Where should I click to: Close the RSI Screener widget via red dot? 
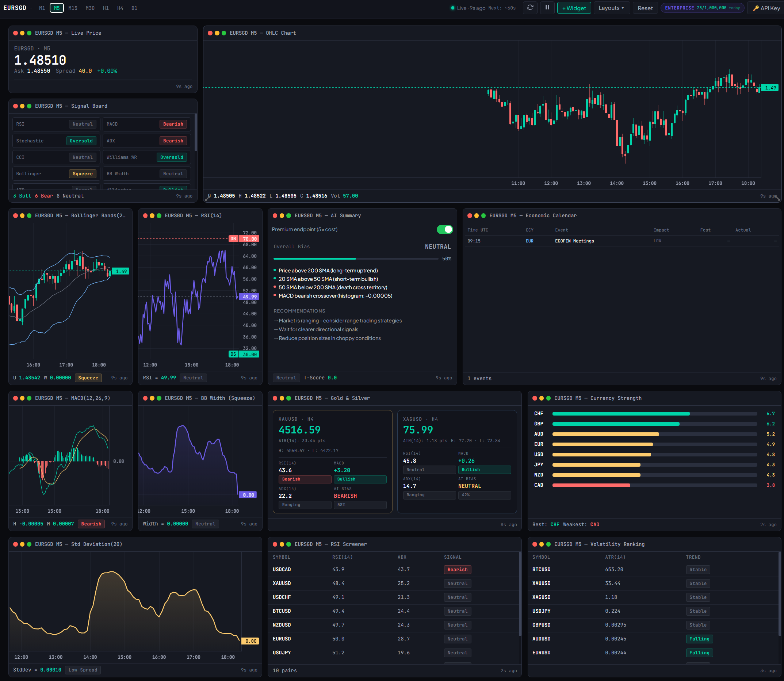(275, 544)
